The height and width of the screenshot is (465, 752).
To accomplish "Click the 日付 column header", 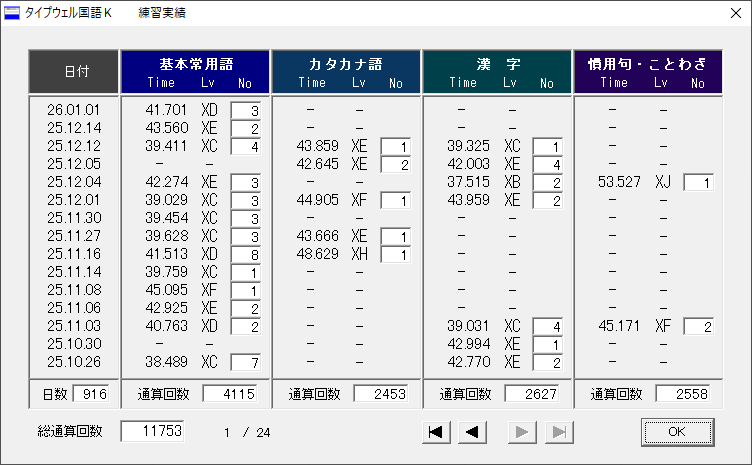I will click(x=74, y=71).
